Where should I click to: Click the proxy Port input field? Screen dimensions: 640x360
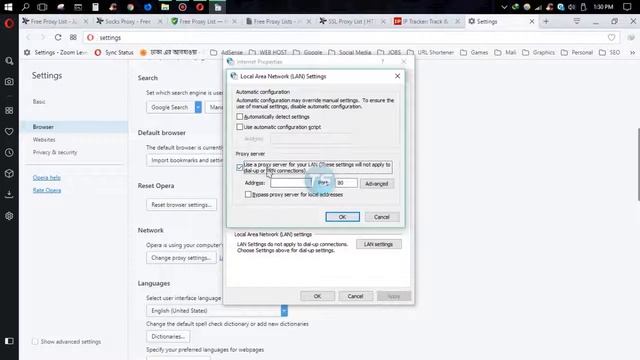(347, 183)
